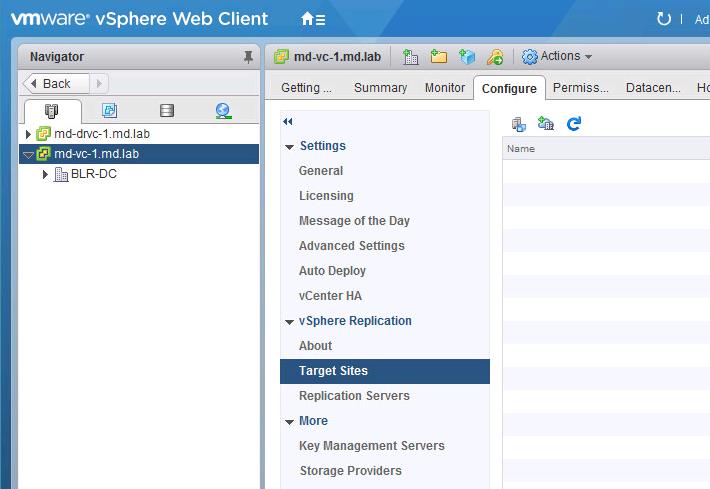The image size is (710, 489).
Task: Switch to the Monitor tab
Action: click(x=445, y=88)
